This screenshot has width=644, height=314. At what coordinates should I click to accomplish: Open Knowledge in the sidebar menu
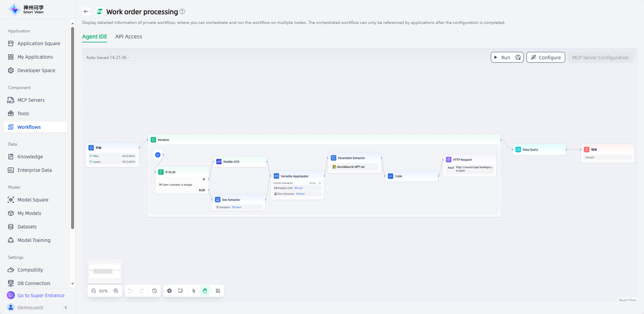[30, 157]
